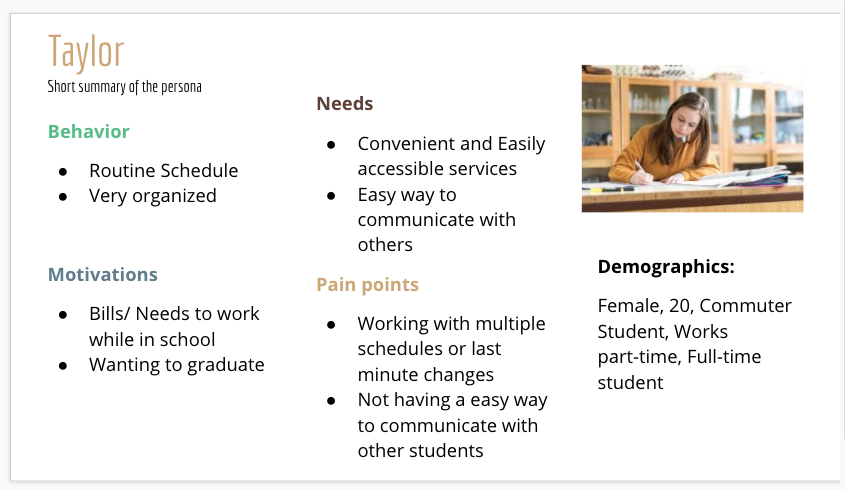Click Easy way to communicate bullet
This screenshot has height=490, width=845.
click(437, 219)
